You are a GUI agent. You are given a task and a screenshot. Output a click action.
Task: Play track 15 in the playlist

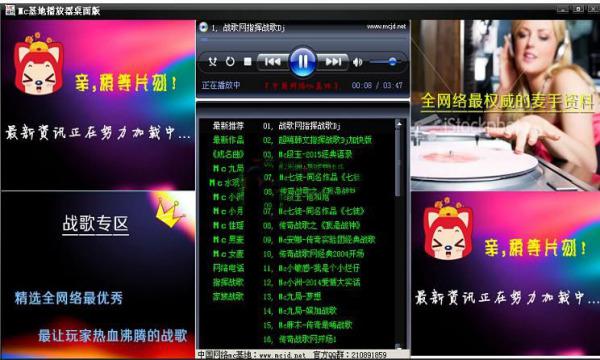tap(307, 325)
